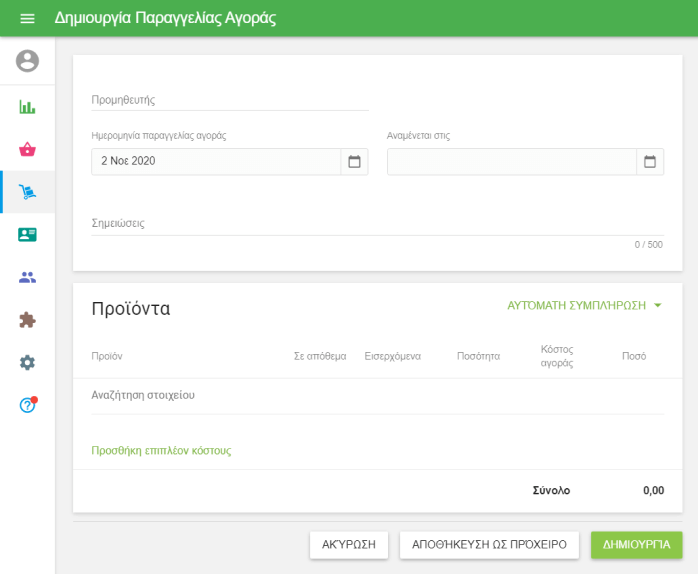The height and width of the screenshot is (574, 698).
Task: Open calendar picker for Αναμένεται στις
Action: click(x=650, y=161)
